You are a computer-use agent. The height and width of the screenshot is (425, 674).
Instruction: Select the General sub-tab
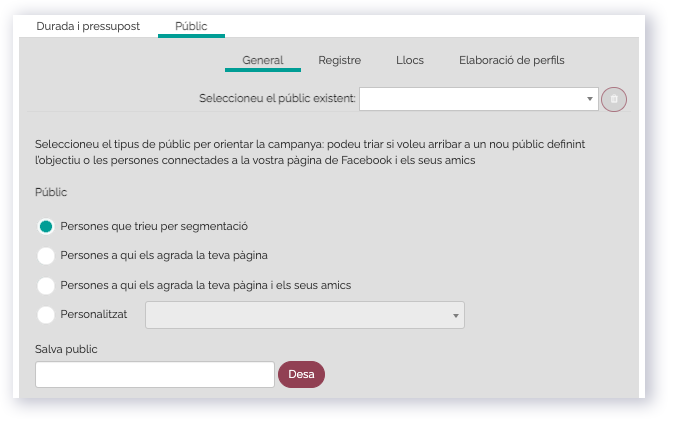coord(263,60)
